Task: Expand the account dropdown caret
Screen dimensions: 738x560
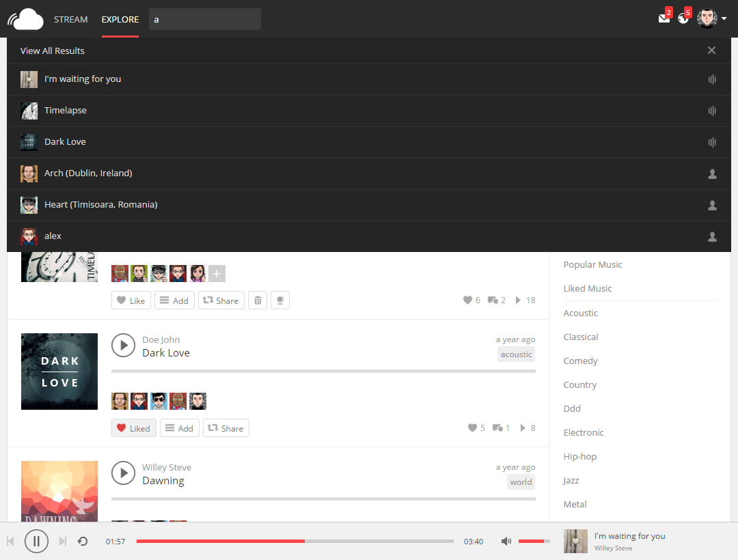Action: coord(724,19)
